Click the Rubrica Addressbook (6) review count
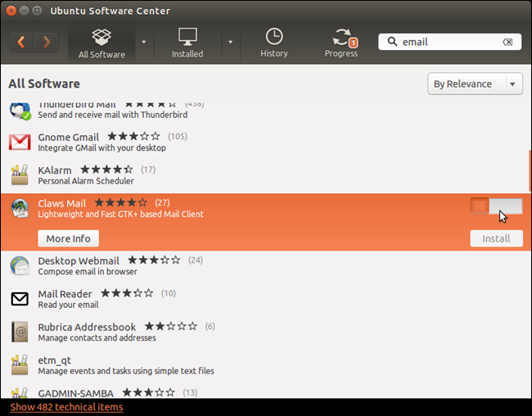The height and width of the screenshot is (416, 532). 210,327
